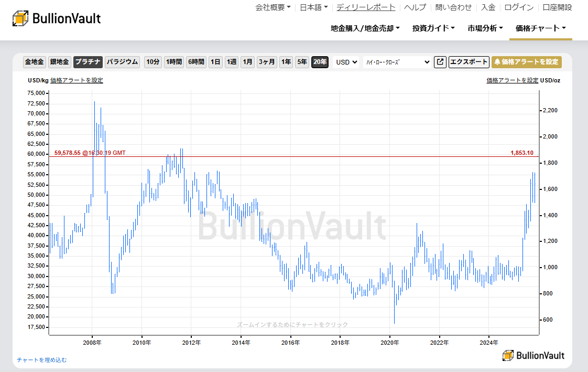Click the BullionVault logo below the chart
The height and width of the screenshot is (372, 588).
tap(533, 356)
